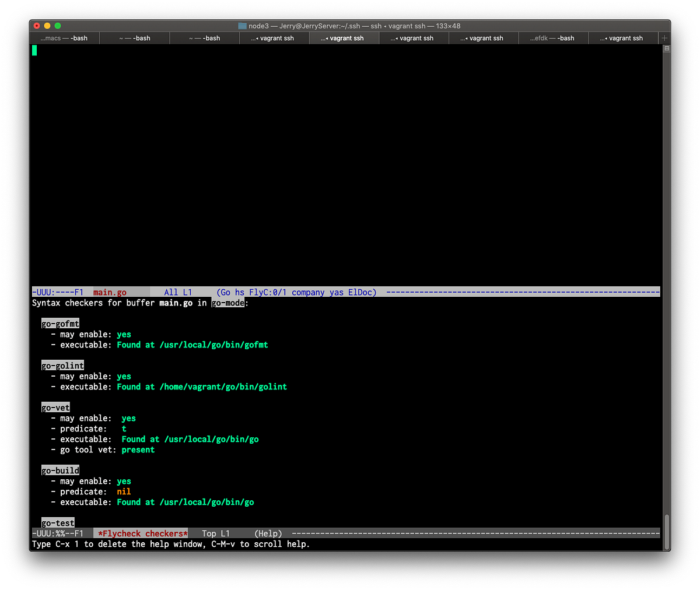The width and height of the screenshot is (700, 590).
Task: Follow the /home/vagrant/go/bin/golint path link
Action: 223,387
